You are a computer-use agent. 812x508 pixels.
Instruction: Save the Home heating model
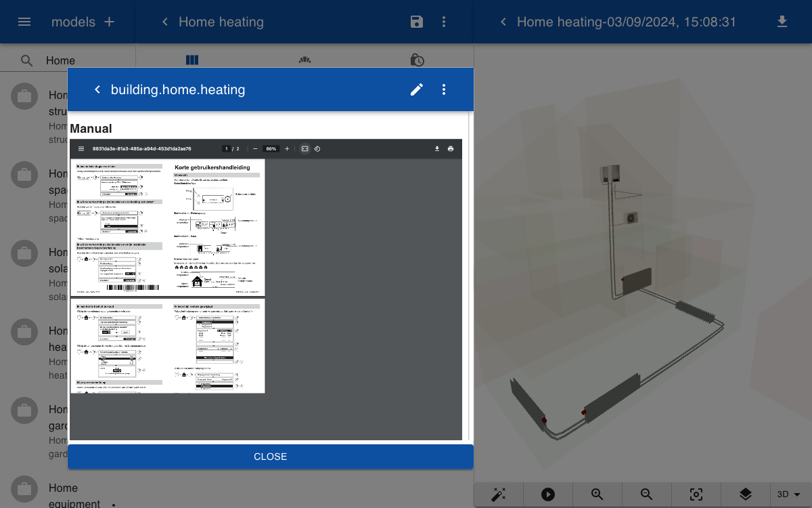click(x=417, y=22)
